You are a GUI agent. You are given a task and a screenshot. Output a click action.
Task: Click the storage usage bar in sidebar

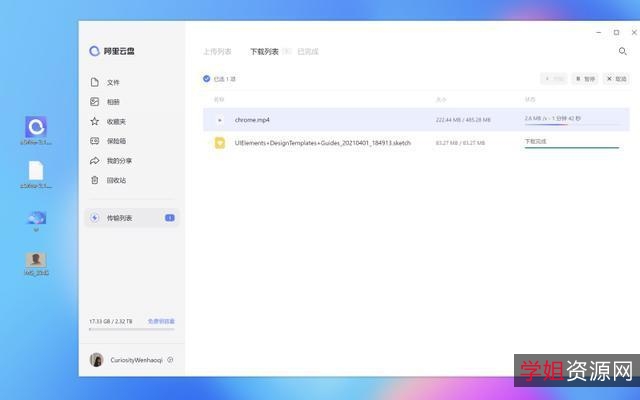[131, 329]
